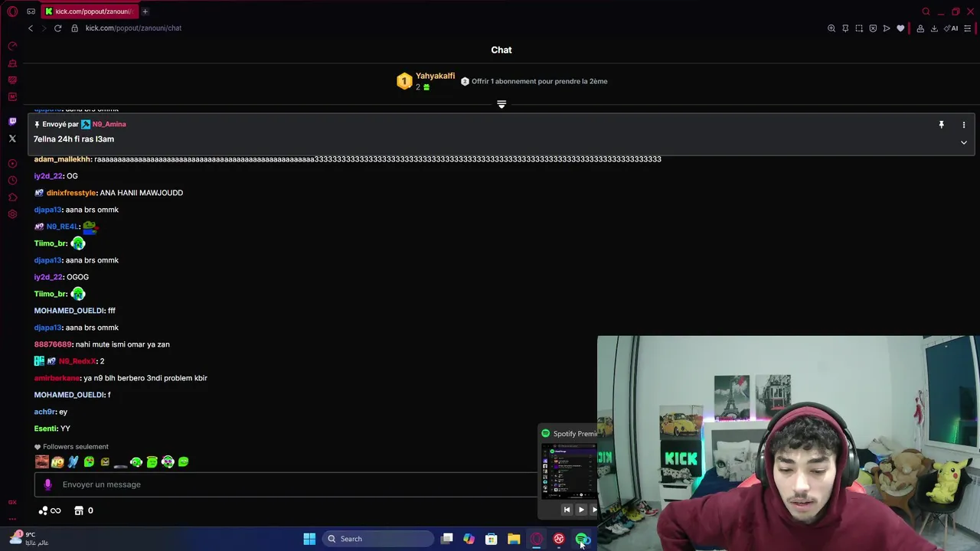The image size is (980, 551).
Task: Click Spotify preview previous track button
Action: (567, 510)
